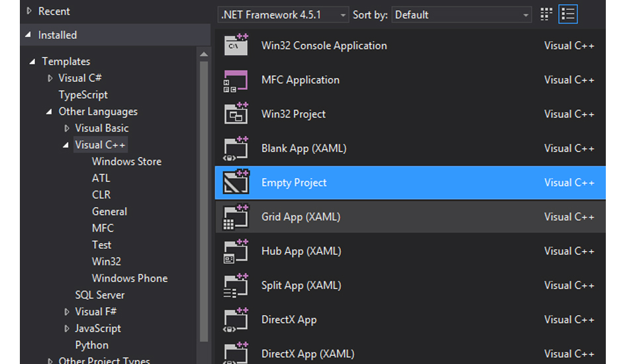Choose the MFC Application template icon
This screenshot has width=629, height=364.
click(x=236, y=80)
